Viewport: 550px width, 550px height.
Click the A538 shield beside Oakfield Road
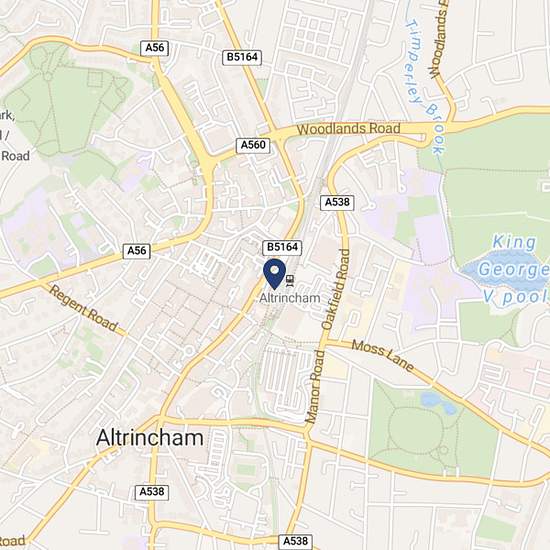pos(337,202)
